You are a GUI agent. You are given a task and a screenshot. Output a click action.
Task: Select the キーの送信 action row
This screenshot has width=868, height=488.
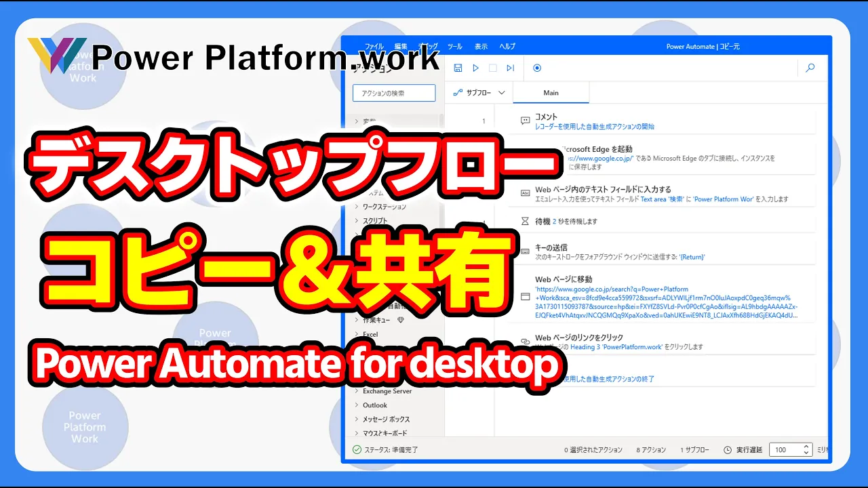[x=662, y=252]
